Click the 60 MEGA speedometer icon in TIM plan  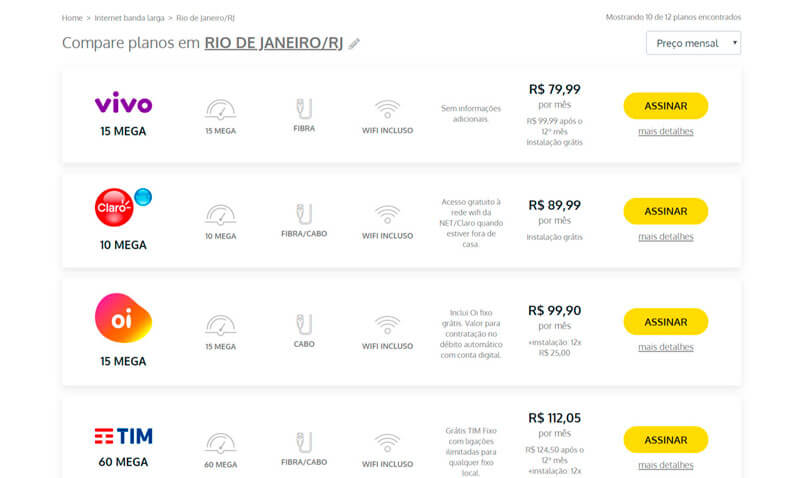coord(220,443)
